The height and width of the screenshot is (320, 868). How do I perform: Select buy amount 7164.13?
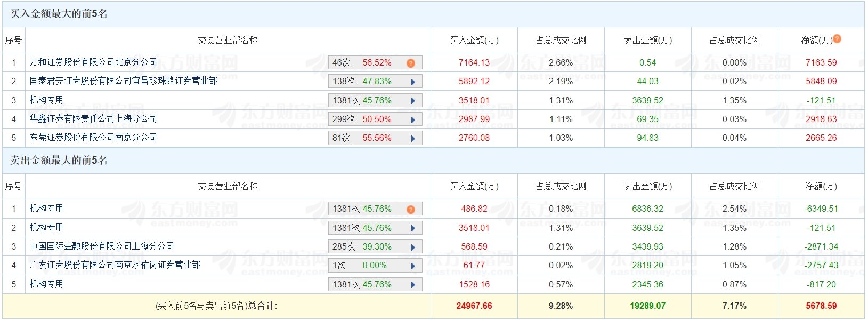[x=474, y=63]
